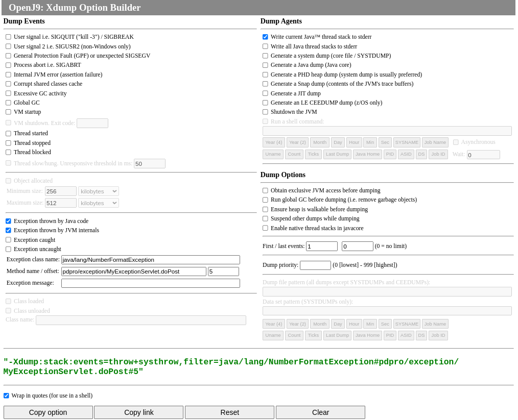Open the maximum size units dropdown
This screenshot has height=420, width=518.
pos(98,203)
